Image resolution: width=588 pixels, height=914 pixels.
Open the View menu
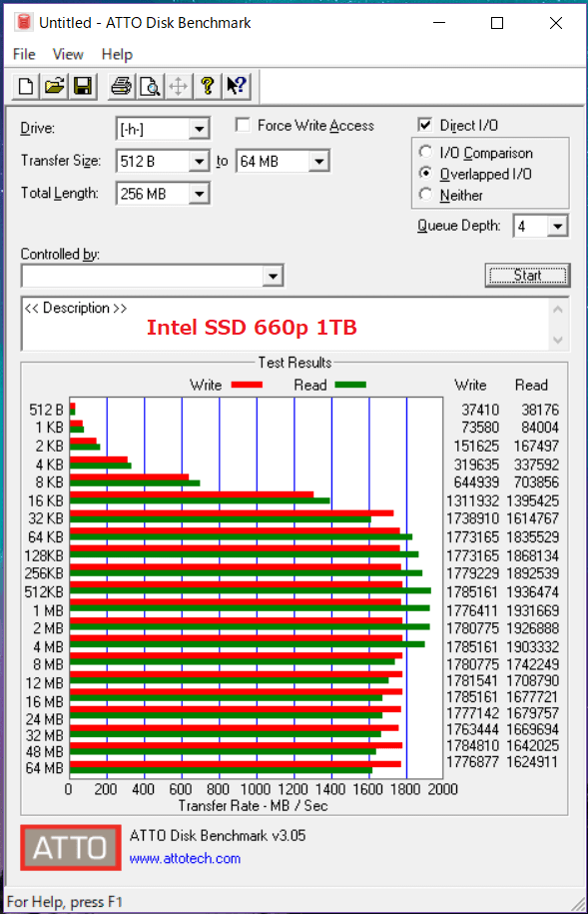coord(68,54)
